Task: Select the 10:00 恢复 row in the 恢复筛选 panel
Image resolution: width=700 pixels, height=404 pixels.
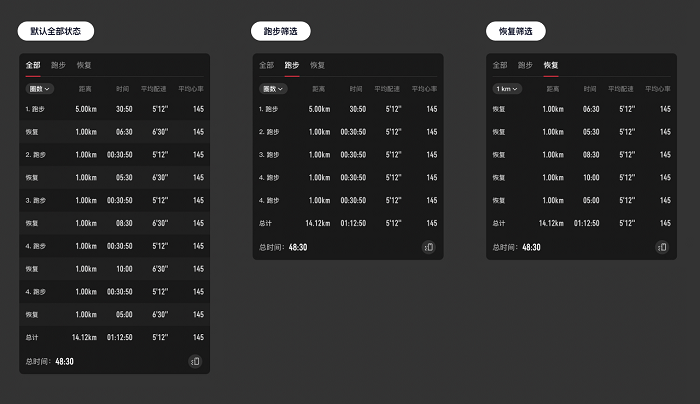Action: (x=580, y=177)
